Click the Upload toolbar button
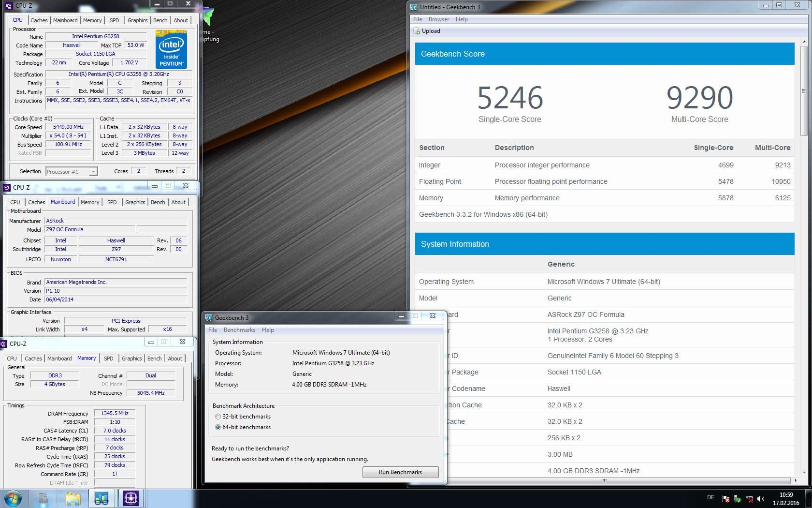 point(427,31)
